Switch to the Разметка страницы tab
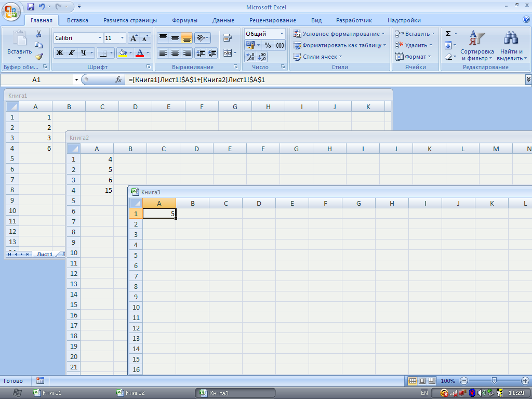532x399 pixels. [x=130, y=20]
